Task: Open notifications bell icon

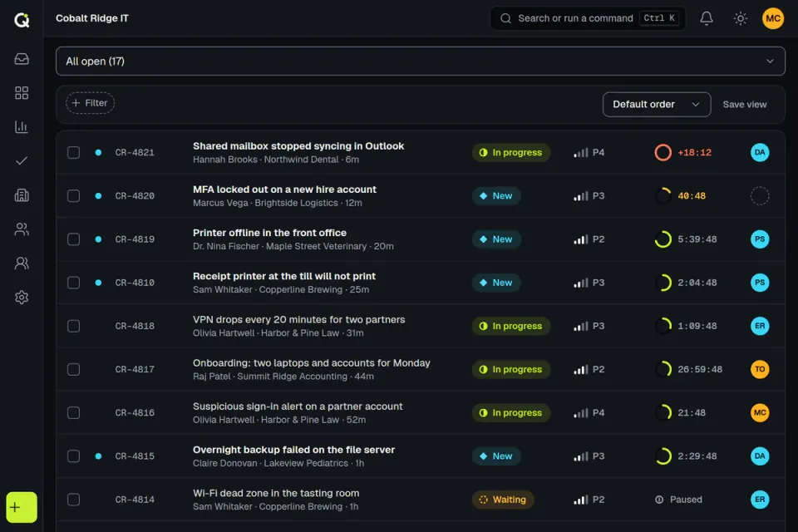Action: point(707,18)
